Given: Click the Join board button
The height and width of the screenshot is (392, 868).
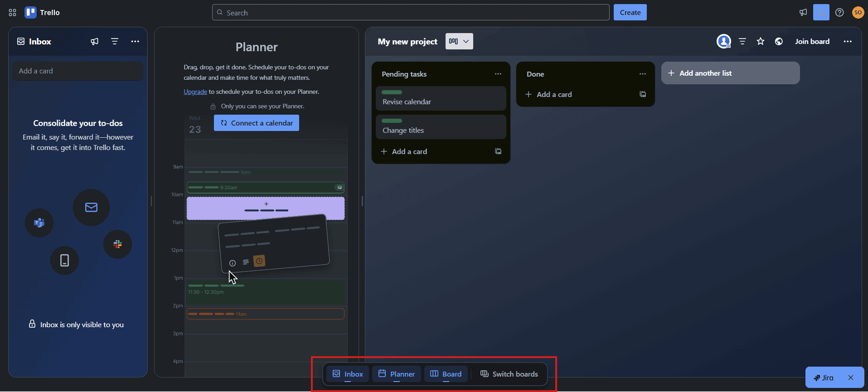Looking at the screenshot, I should point(812,41).
